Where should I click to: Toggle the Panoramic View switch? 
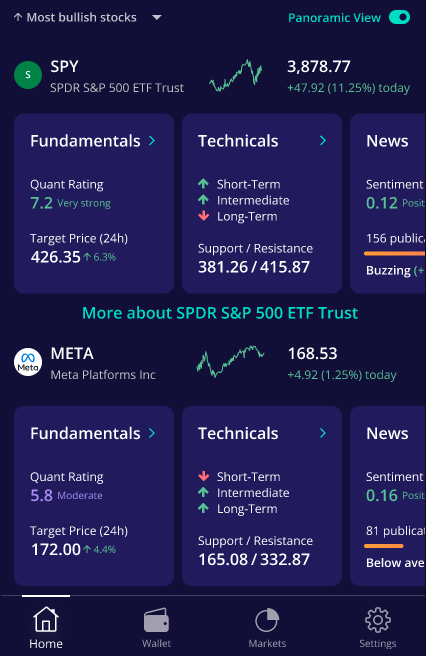click(399, 17)
